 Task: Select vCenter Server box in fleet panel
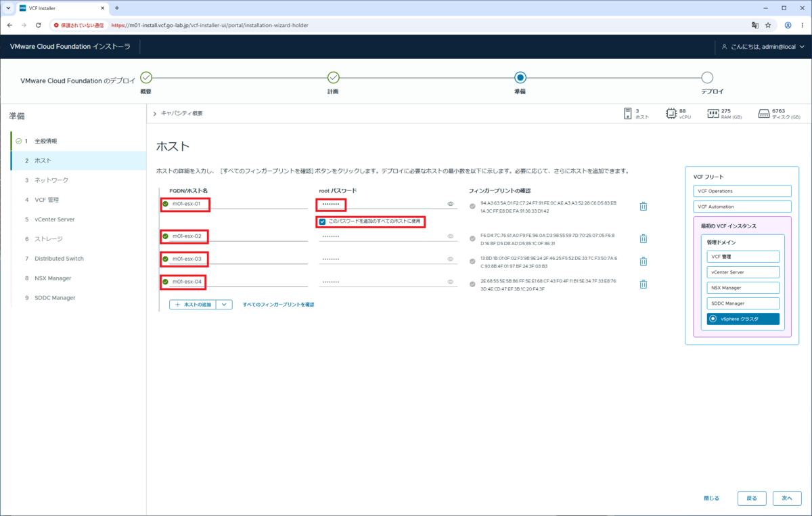[743, 272]
